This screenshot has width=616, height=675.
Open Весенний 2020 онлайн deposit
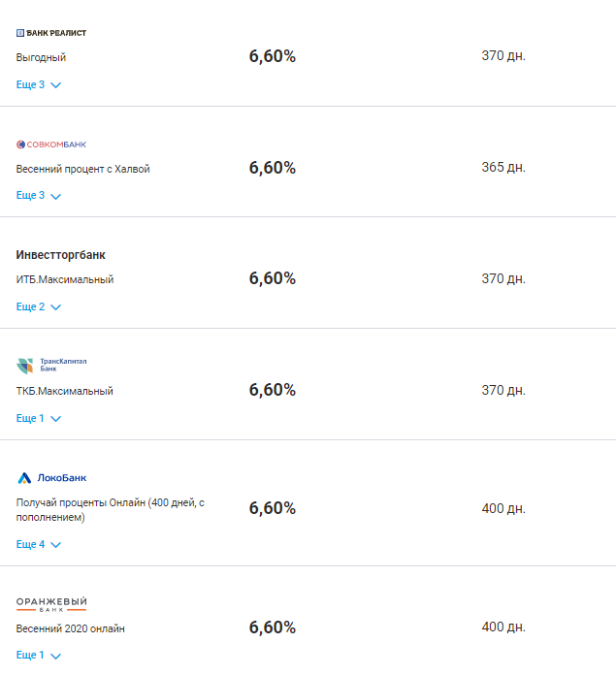coord(71,629)
